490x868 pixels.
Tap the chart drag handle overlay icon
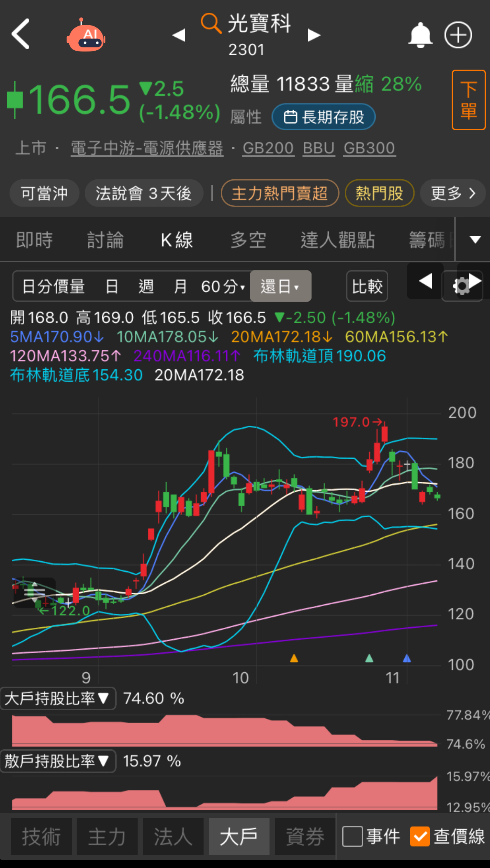pyautogui.click(x=35, y=593)
